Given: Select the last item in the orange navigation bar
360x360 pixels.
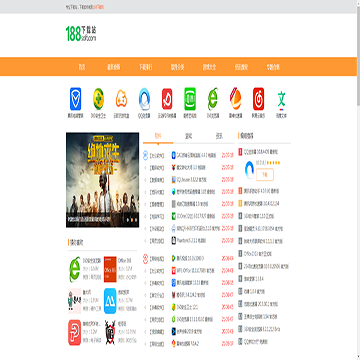Looking at the screenshot, I should click(x=273, y=67).
